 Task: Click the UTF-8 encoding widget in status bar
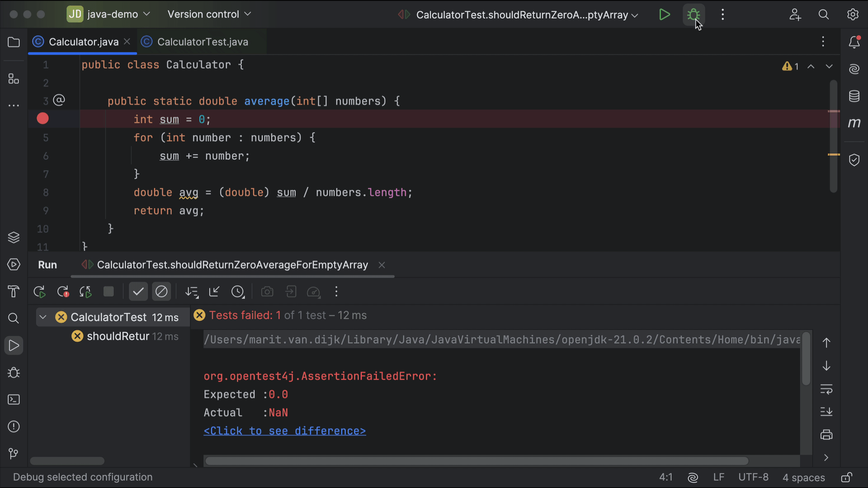point(753,477)
